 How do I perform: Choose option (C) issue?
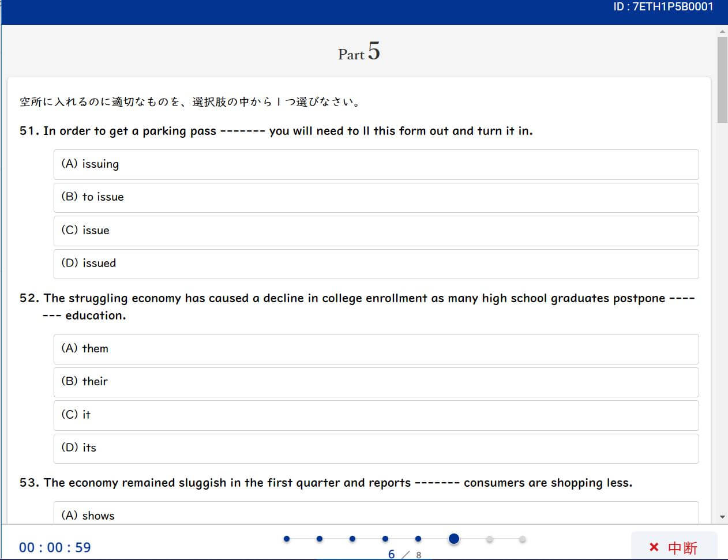point(376,231)
